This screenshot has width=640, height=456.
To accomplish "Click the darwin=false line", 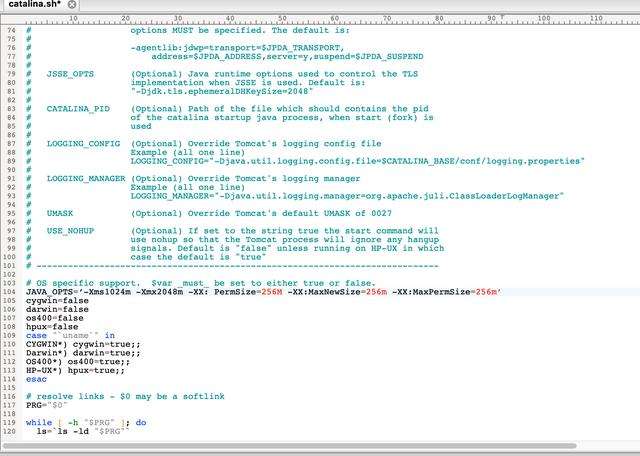I will point(57,309).
